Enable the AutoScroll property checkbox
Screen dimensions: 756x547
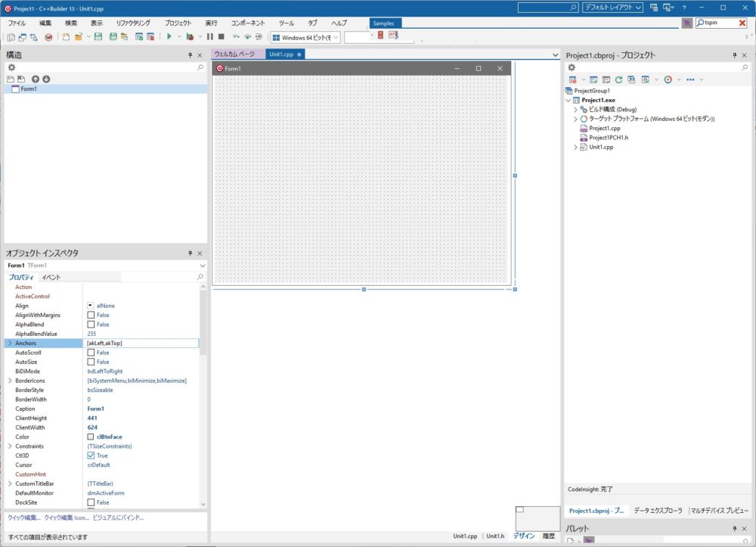click(91, 353)
